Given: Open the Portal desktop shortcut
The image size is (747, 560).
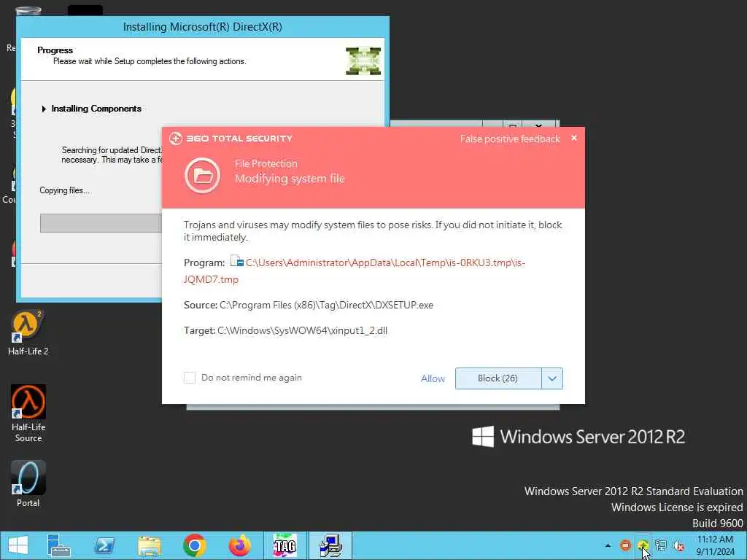Looking at the screenshot, I should tap(28, 484).
